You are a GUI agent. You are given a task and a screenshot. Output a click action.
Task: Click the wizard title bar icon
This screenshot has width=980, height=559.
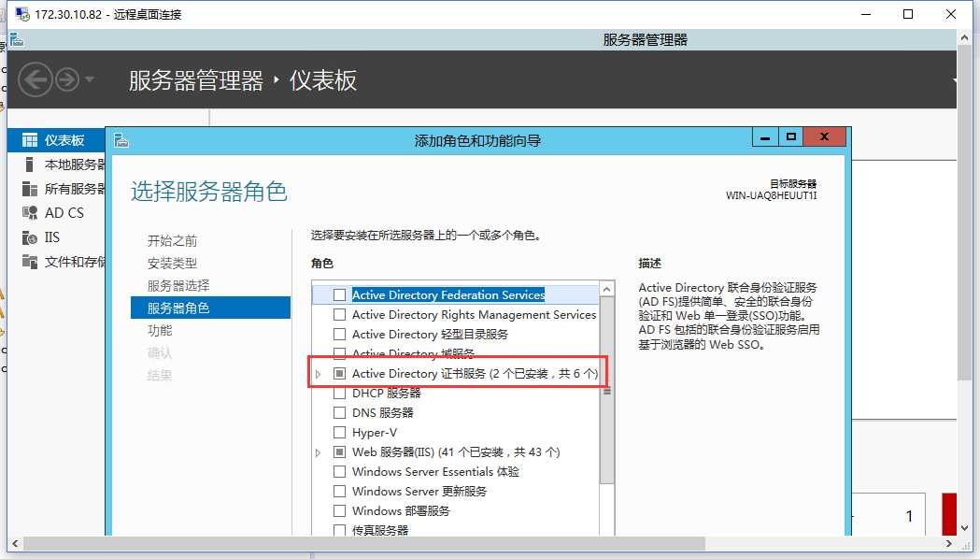click(x=121, y=141)
